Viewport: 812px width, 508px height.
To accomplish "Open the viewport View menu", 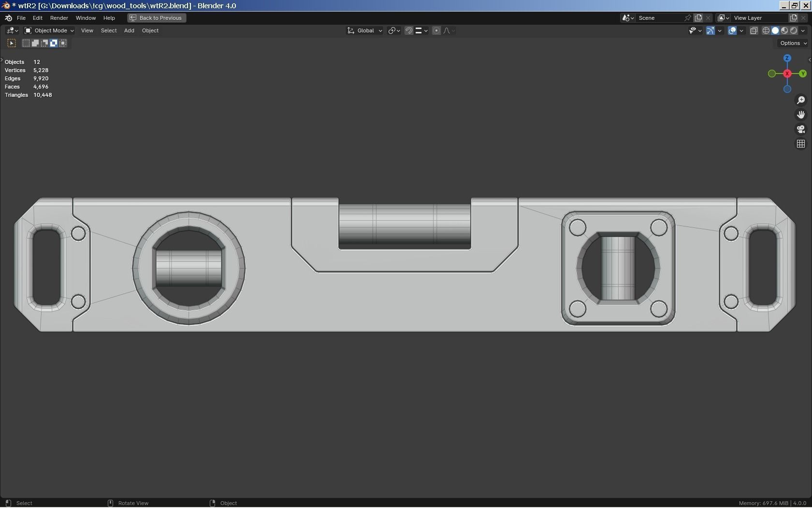I will [87, 30].
